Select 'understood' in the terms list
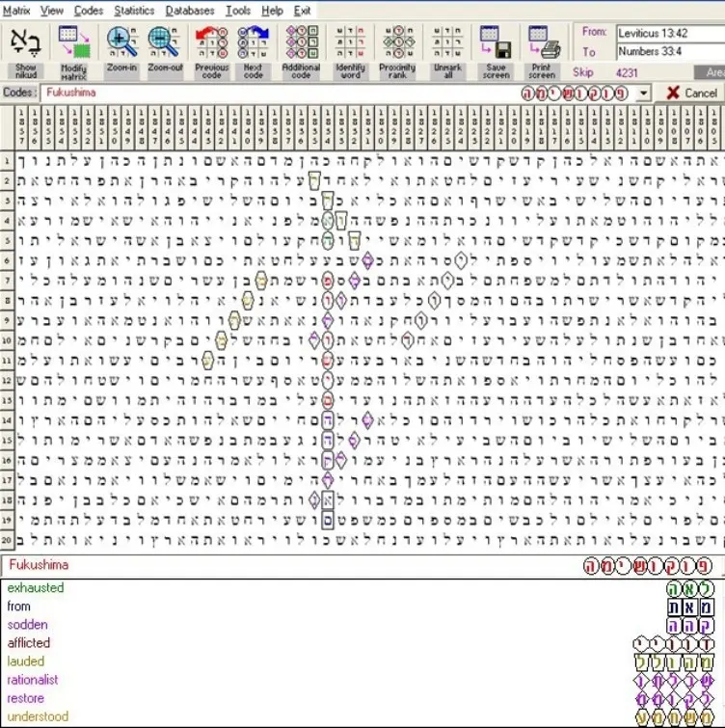This screenshot has height=728, width=725. [x=38, y=716]
